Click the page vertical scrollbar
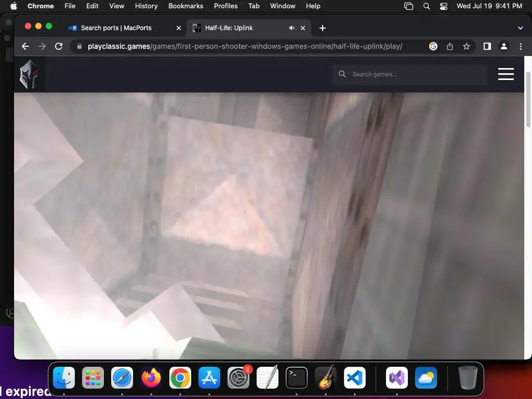The width and height of the screenshot is (532, 399). 528,99
